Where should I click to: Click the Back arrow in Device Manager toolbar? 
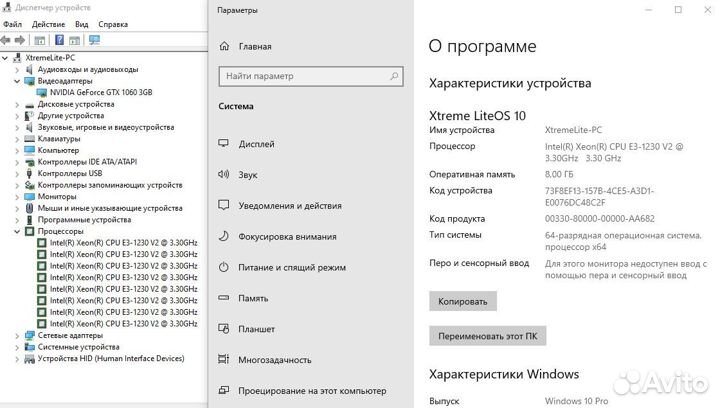pos(6,40)
